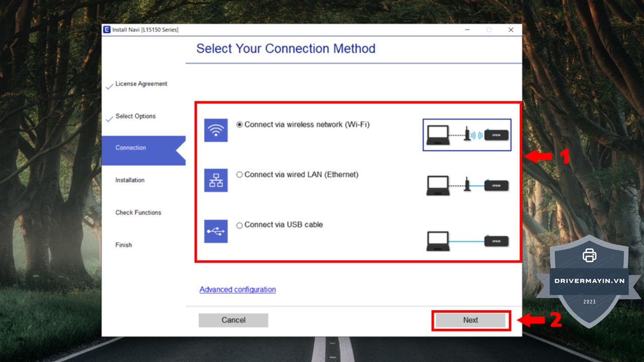Click the checkmark beside Select Options
This screenshot has height=362, width=644.
[x=109, y=119]
